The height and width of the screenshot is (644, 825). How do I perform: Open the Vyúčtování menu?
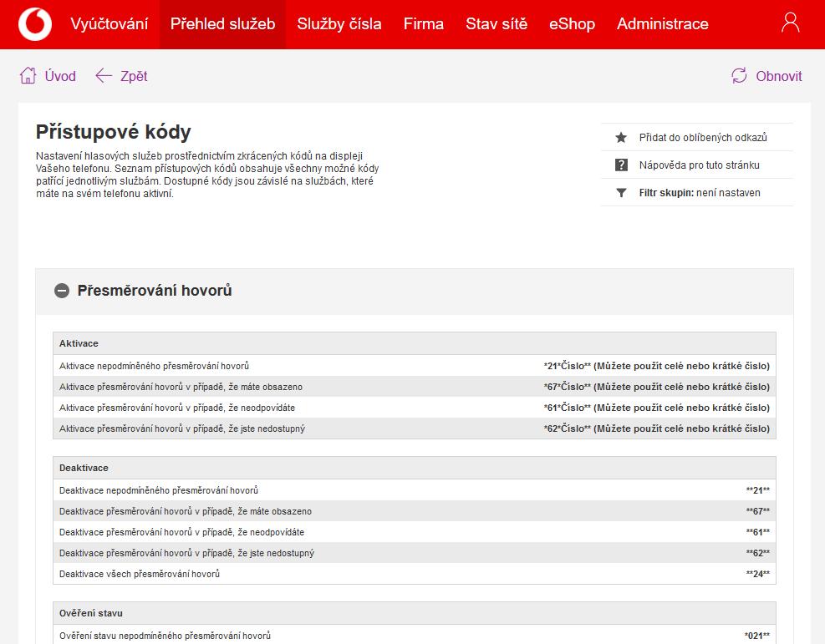(x=109, y=24)
